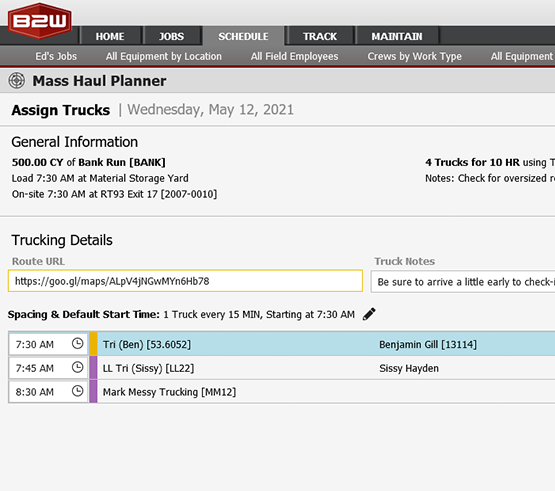This screenshot has height=491, width=555.
Task: Open Crews by Work Type view
Action: (414, 56)
